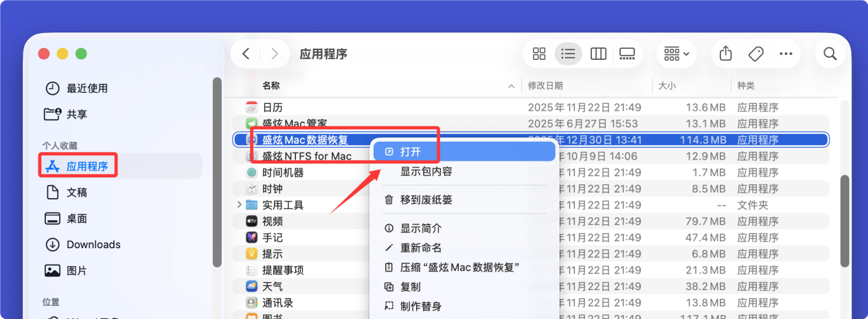This screenshot has height=319, width=868.
Task: Click the 日历 app icon
Action: (x=251, y=108)
